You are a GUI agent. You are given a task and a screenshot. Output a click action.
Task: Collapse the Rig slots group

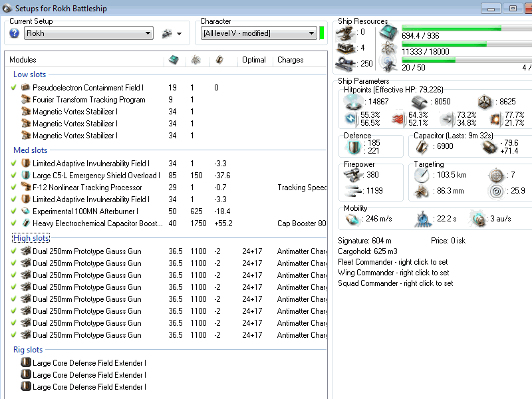click(28, 350)
